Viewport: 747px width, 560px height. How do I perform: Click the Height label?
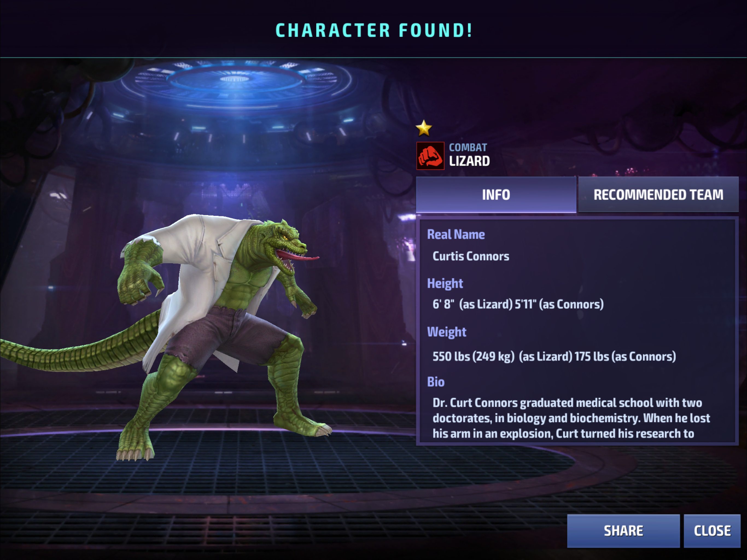click(445, 283)
